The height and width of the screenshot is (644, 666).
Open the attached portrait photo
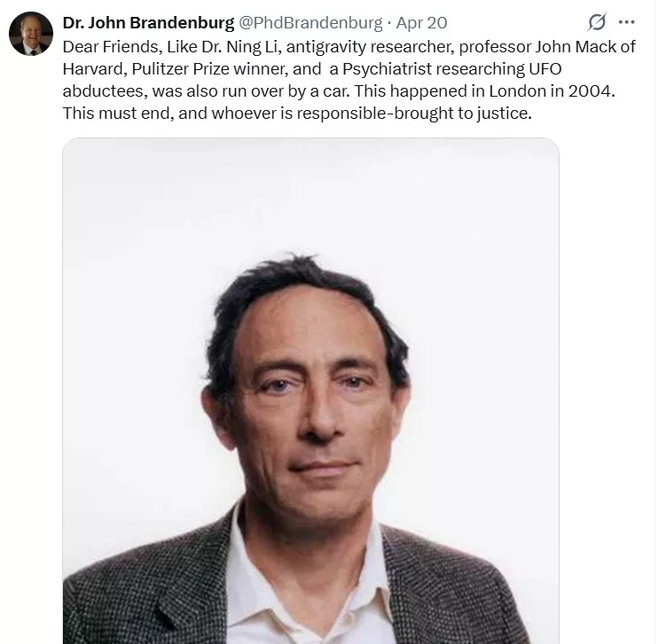point(310,390)
